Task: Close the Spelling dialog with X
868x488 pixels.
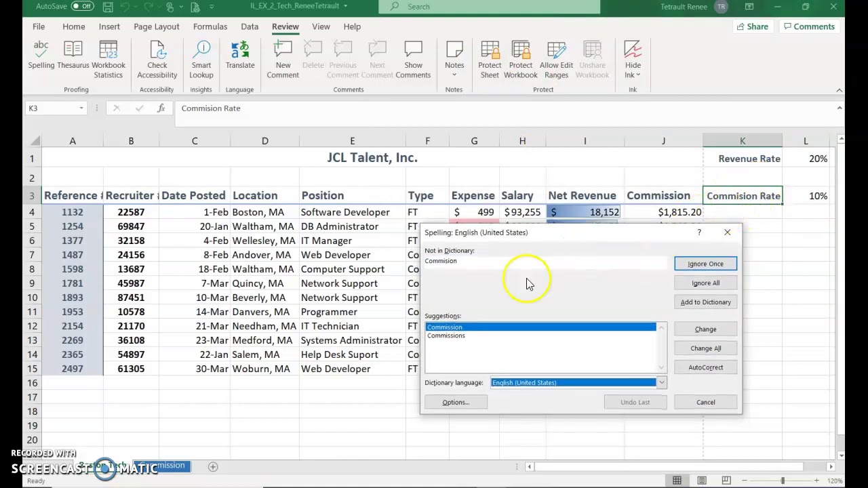Action: [x=727, y=232]
